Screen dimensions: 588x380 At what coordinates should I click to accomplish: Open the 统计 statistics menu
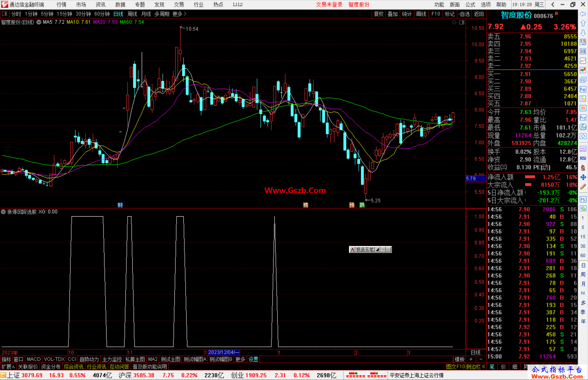pyautogui.click(x=407, y=14)
